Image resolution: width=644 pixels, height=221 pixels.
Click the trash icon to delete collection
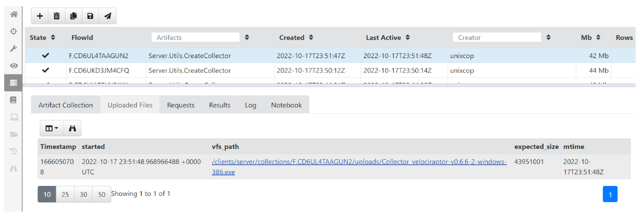[57, 16]
